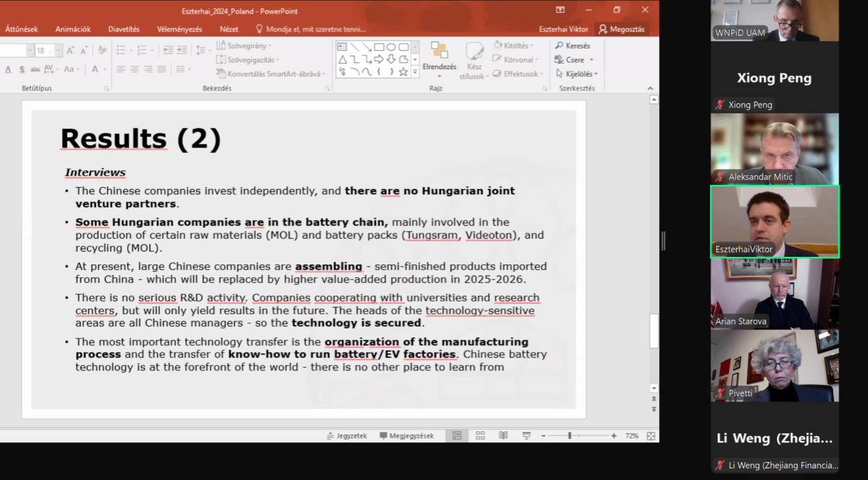Image resolution: width=868 pixels, height=480 pixels.
Task: Click the Increase Font Size icon
Action: coord(71,51)
